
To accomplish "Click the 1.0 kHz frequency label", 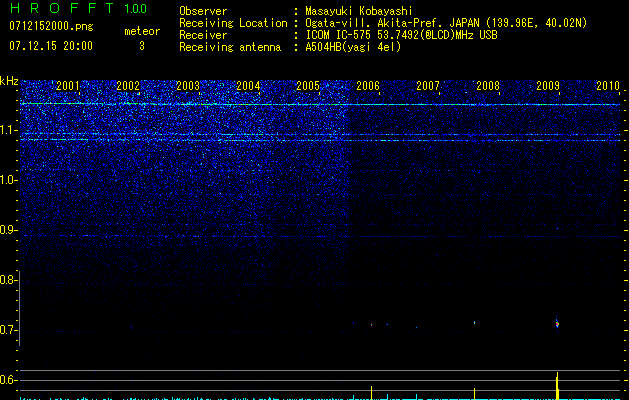I will [8, 180].
